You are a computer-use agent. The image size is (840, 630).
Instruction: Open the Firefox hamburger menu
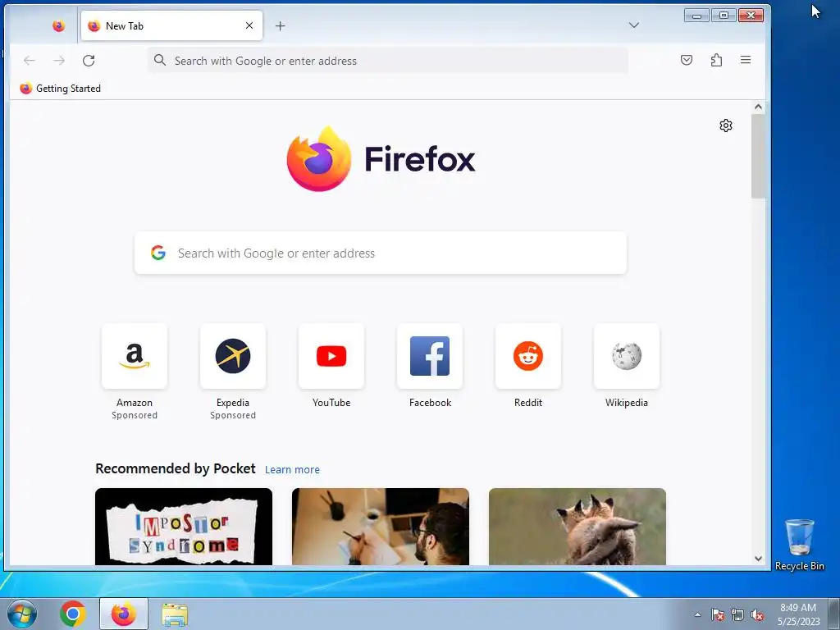tap(746, 60)
